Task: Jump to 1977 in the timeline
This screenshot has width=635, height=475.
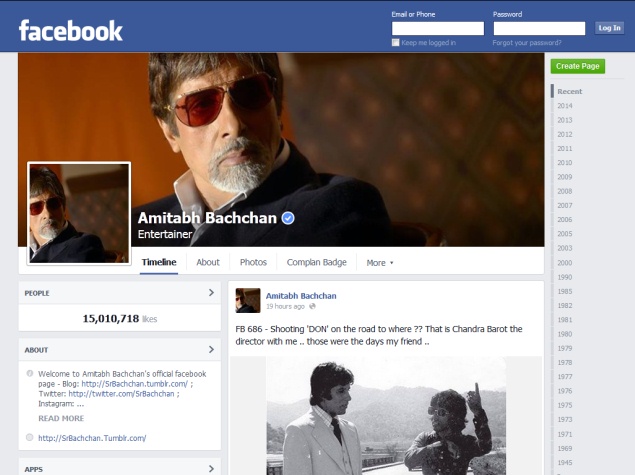Action: coord(565,376)
